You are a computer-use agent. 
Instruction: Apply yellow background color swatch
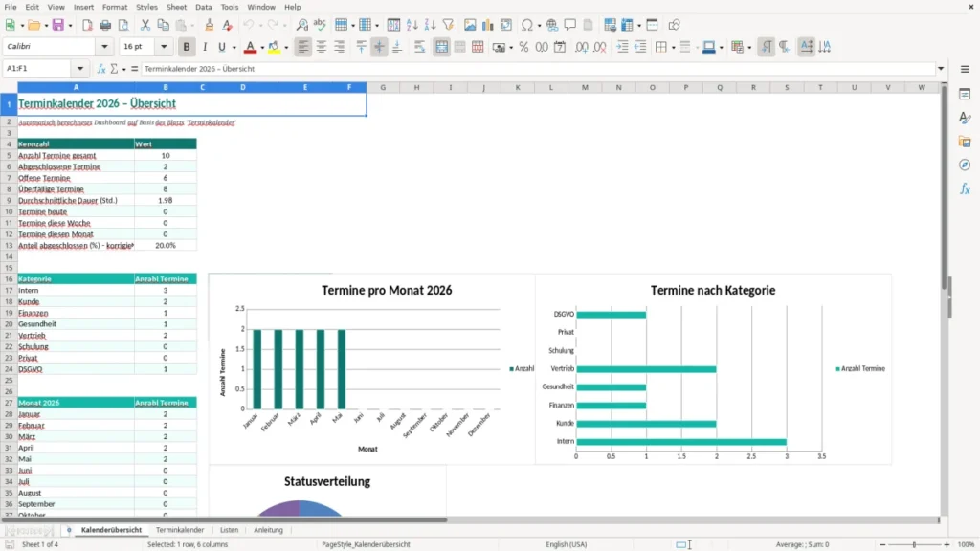tap(274, 47)
